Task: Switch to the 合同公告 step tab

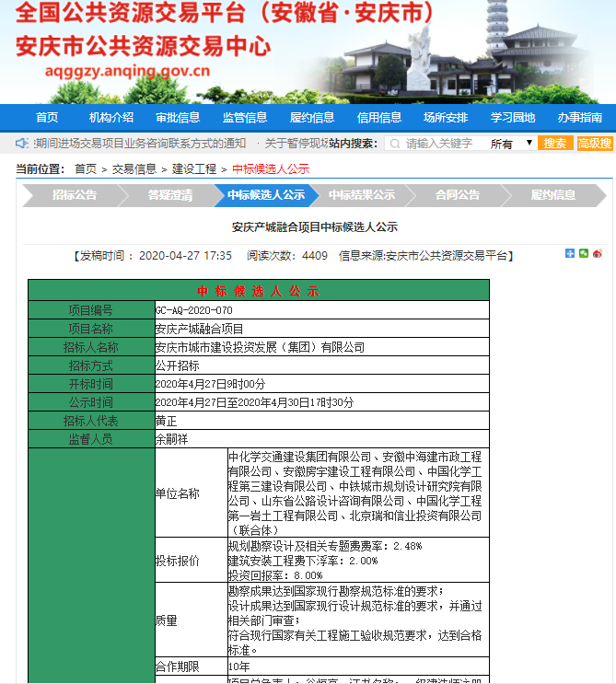Action: pos(458,195)
